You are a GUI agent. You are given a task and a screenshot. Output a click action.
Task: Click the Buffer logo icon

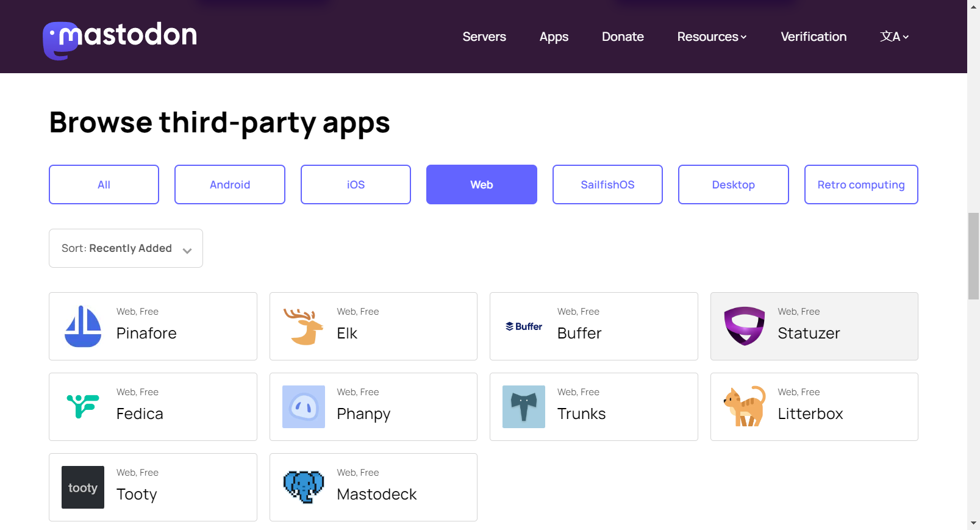point(524,326)
